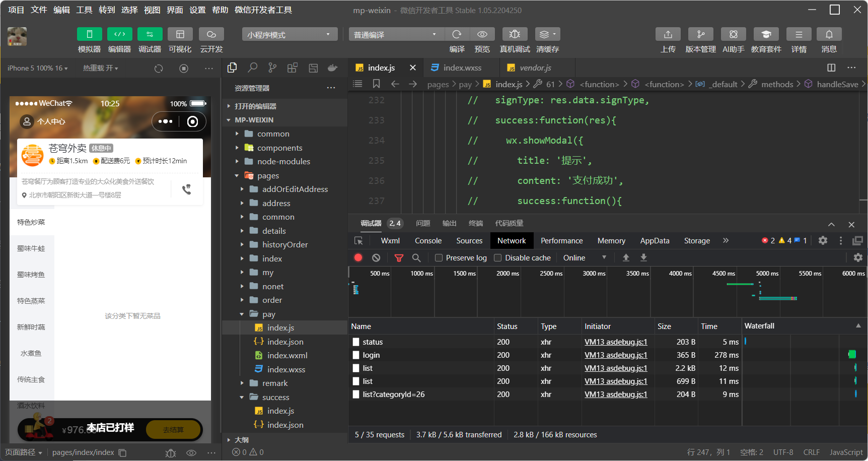Open the compile mode dropdown
The image size is (868, 461).
coord(396,34)
